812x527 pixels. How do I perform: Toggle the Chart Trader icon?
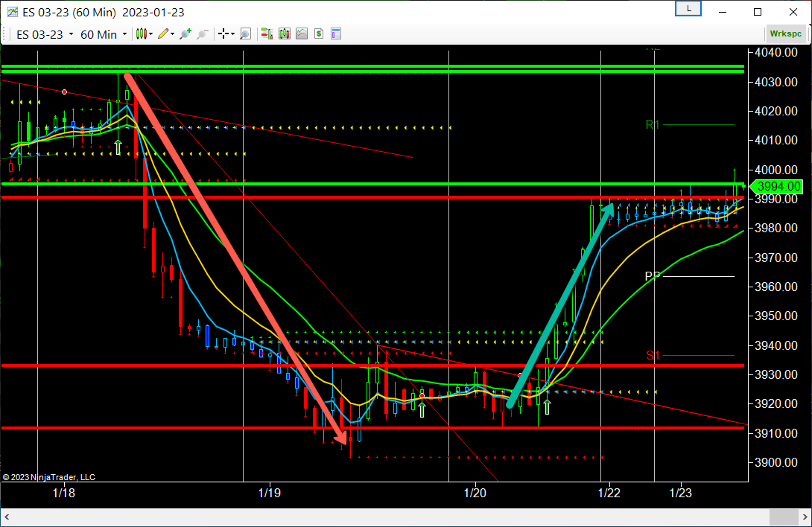267,34
